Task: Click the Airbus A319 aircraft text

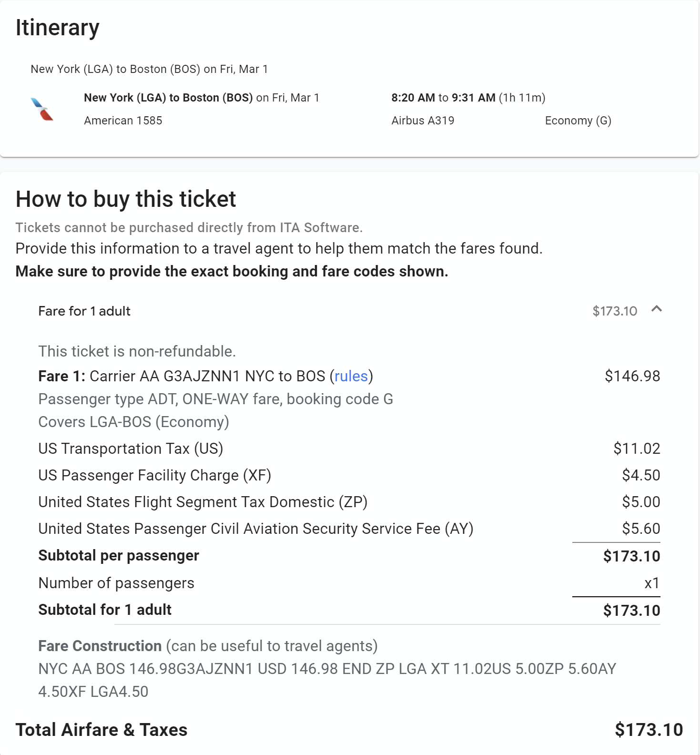Action: [x=423, y=121]
